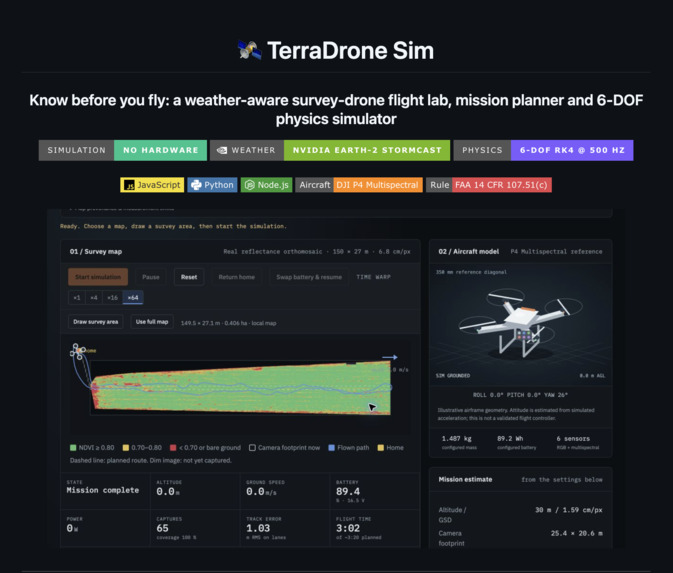Click the satellite emoji beside TerraDrone Sim
Viewport: 673px width, 573px height.
coord(250,50)
